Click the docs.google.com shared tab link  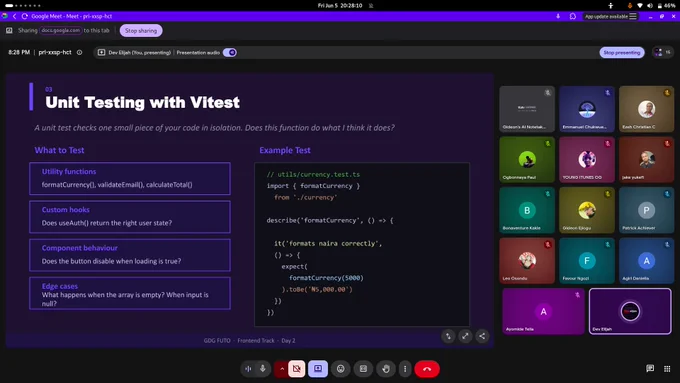61,30
